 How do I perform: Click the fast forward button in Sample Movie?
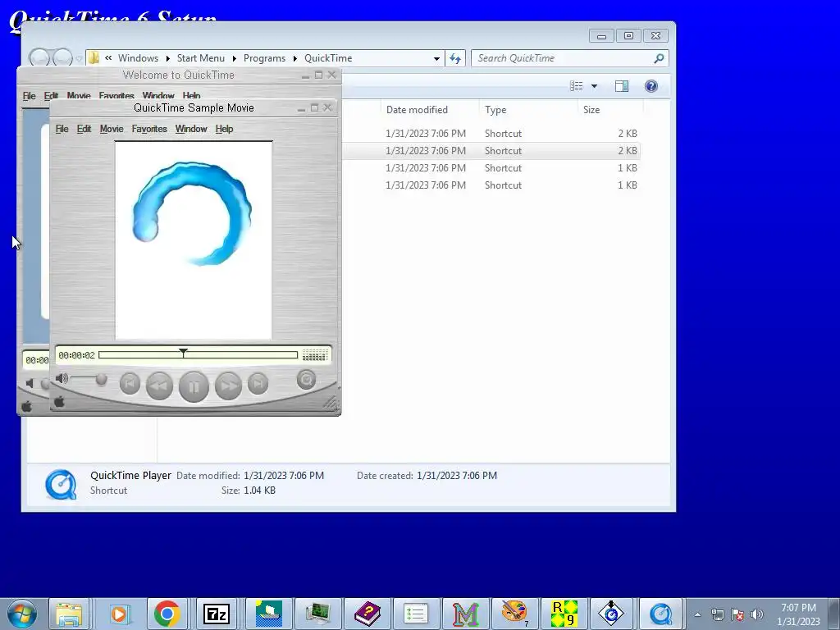point(228,386)
